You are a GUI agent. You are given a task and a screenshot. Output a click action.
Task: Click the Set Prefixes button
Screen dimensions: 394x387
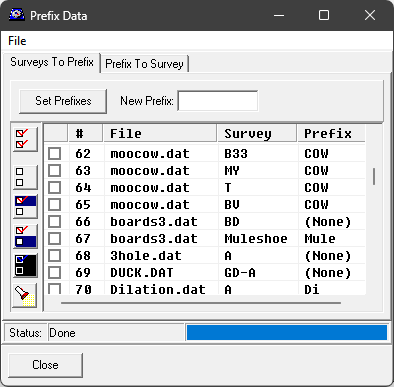click(63, 101)
